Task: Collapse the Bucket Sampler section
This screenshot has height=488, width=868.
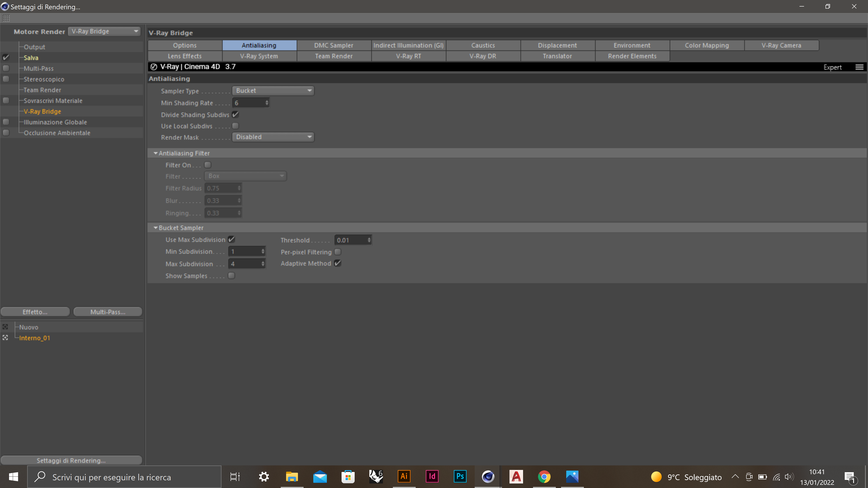Action: point(156,228)
